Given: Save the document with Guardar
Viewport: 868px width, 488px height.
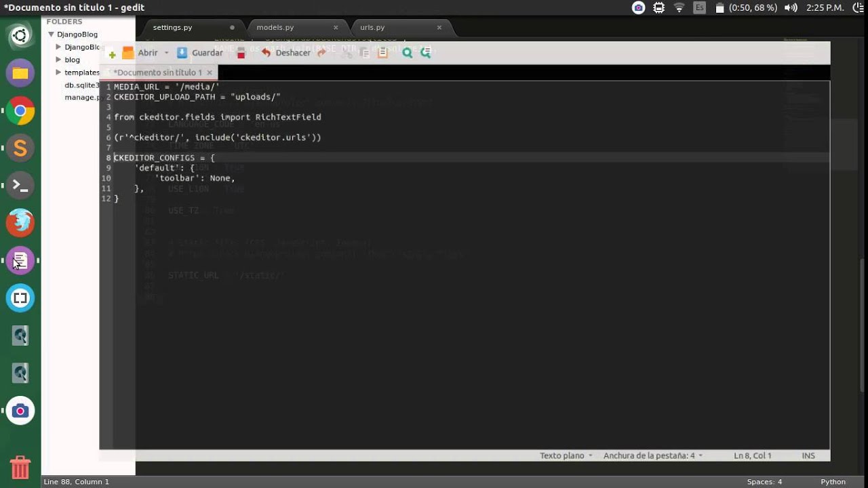Looking at the screenshot, I should [x=200, y=53].
